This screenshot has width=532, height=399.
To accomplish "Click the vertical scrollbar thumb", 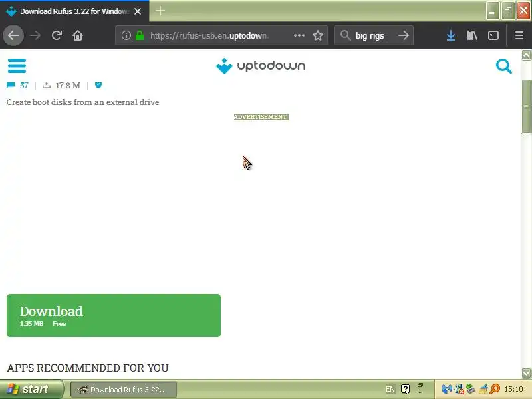I will tap(526, 107).
